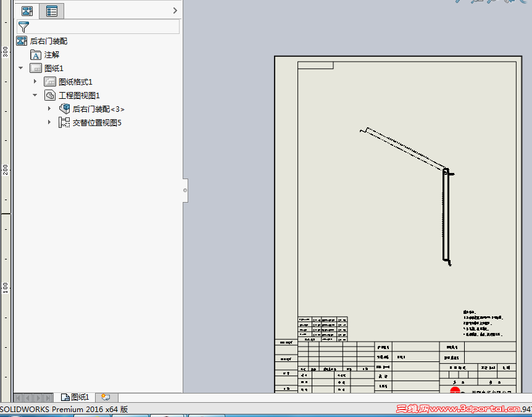Collapse the 图纸1 sheet node

(x=21, y=68)
